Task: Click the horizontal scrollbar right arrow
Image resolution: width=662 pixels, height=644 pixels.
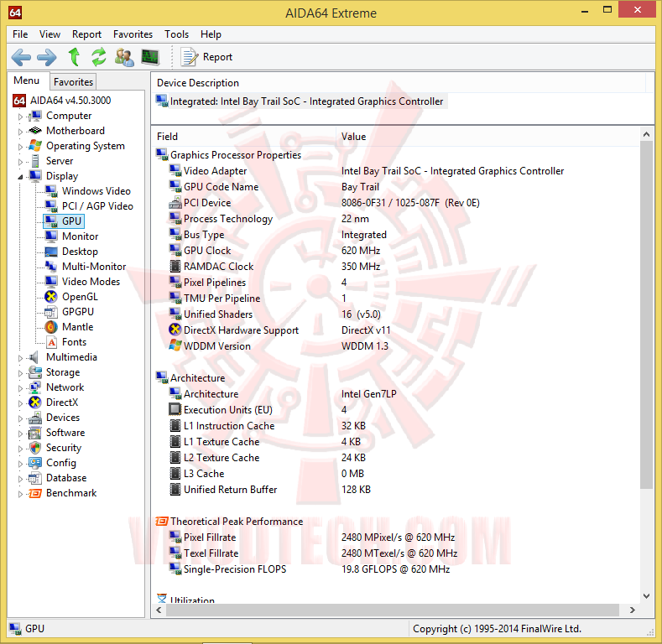Action: (633, 610)
